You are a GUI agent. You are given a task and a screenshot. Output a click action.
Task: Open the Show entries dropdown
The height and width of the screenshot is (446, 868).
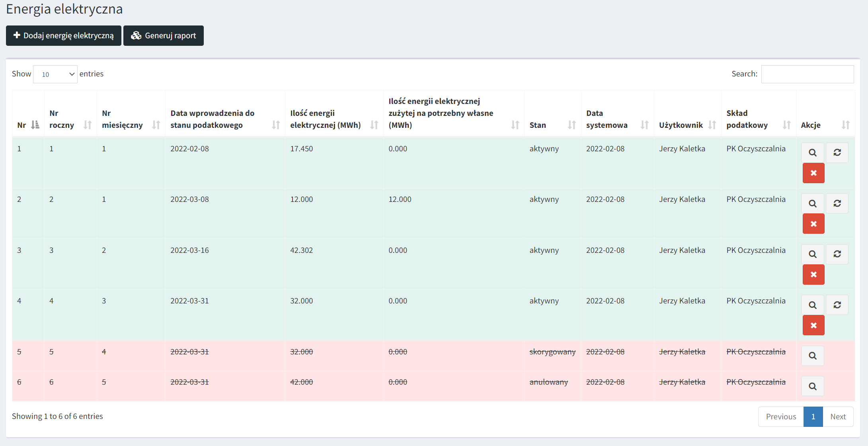tap(55, 74)
